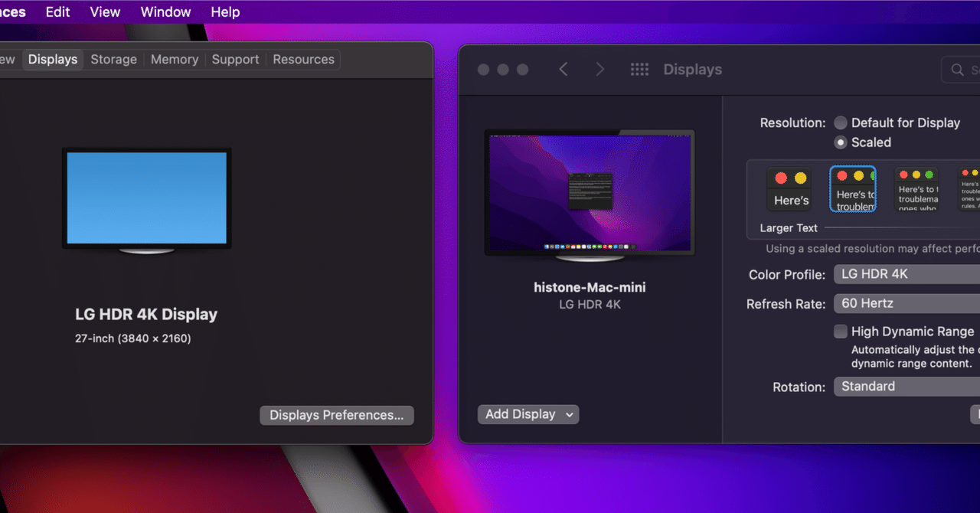This screenshot has width=980, height=513.
Task: Open the Window menu in menu bar
Action: tap(165, 12)
